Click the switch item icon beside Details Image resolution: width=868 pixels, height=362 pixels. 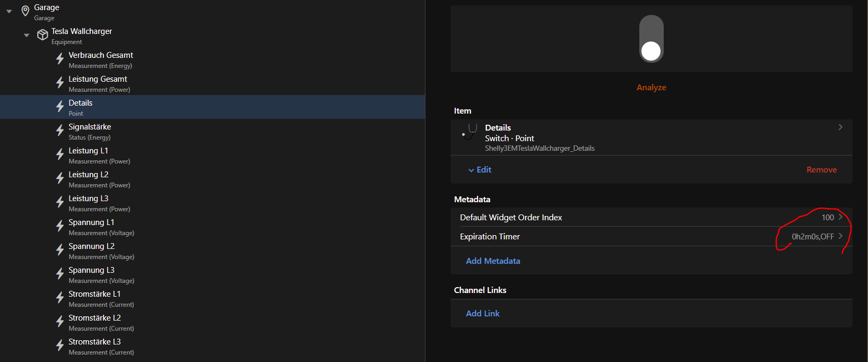point(469,131)
